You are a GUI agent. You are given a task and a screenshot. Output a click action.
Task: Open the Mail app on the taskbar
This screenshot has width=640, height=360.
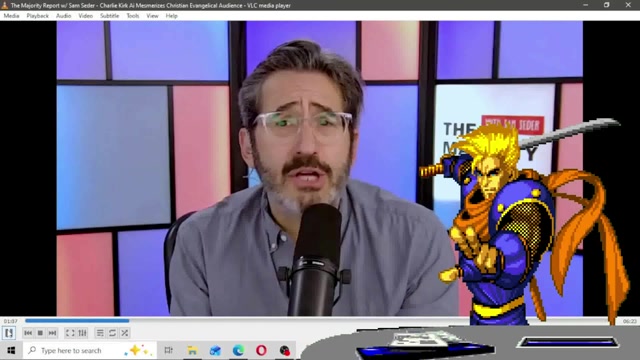[x=215, y=350]
